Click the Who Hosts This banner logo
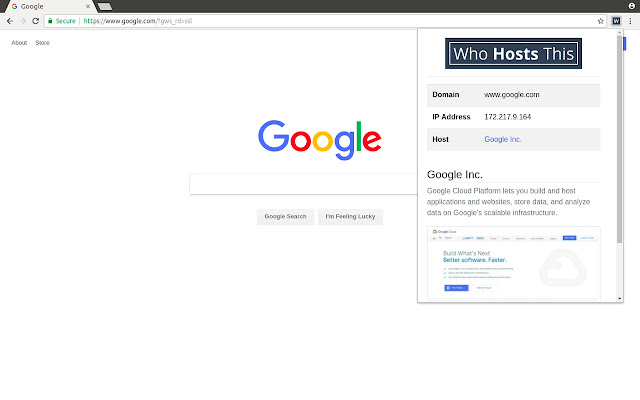The width and height of the screenshot is (640, 400). click(x=513, y=53)
